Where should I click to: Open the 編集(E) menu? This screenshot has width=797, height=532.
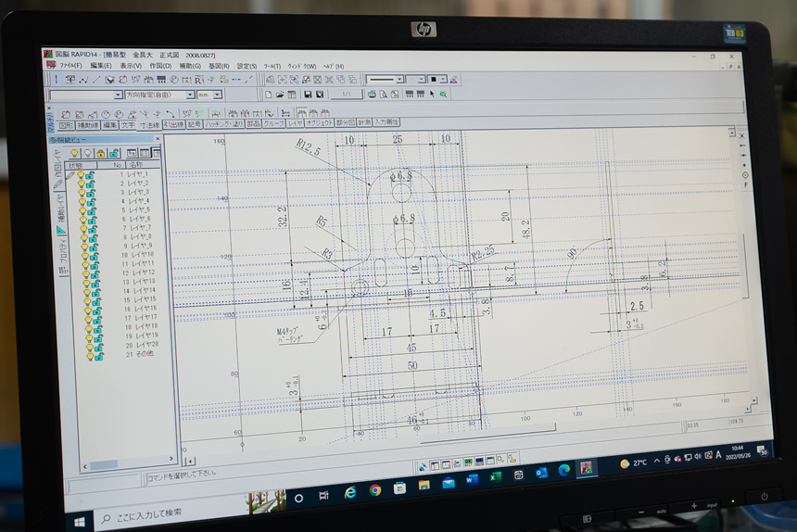tap(101, 66)
